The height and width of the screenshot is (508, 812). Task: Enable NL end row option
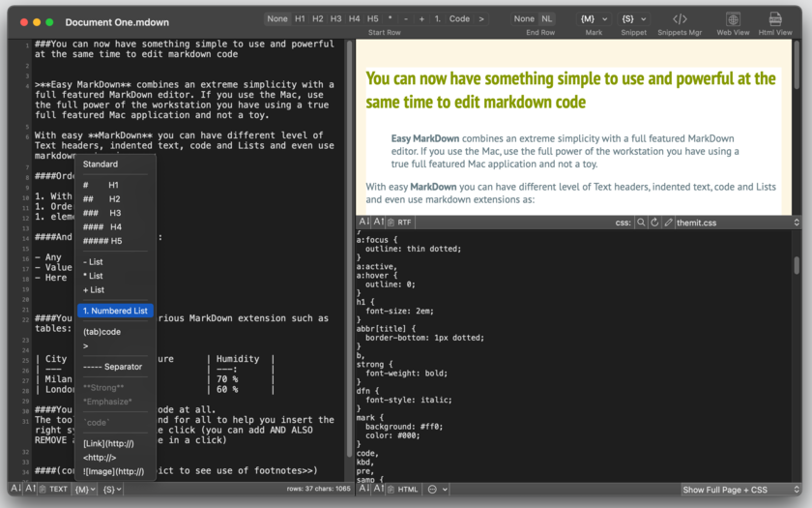547,18
